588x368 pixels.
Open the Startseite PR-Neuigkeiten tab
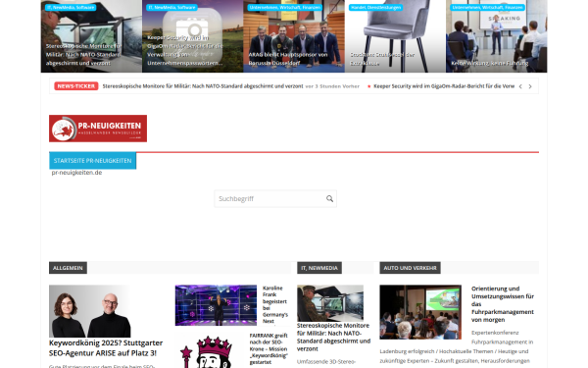pos(93,161)
